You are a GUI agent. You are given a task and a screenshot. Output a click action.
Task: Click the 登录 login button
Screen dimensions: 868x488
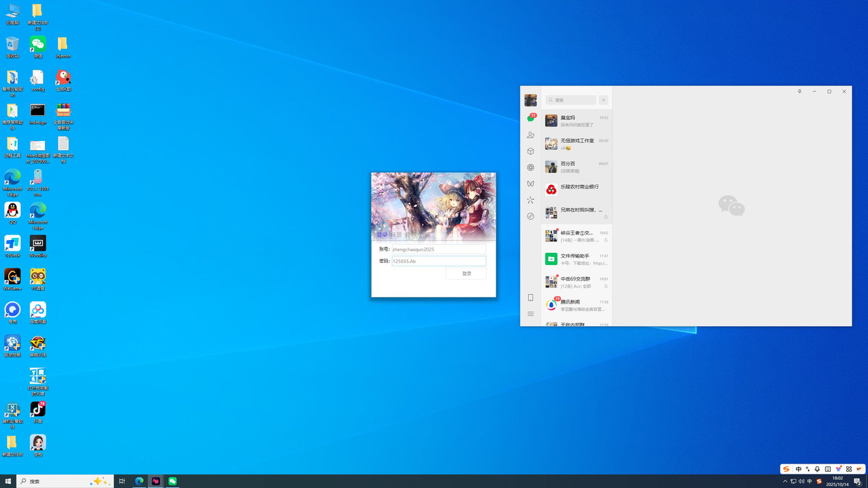tap(467, 274)
